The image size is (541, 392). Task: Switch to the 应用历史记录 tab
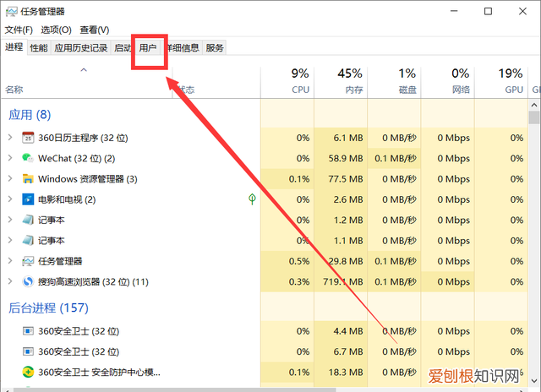point(81,47)
